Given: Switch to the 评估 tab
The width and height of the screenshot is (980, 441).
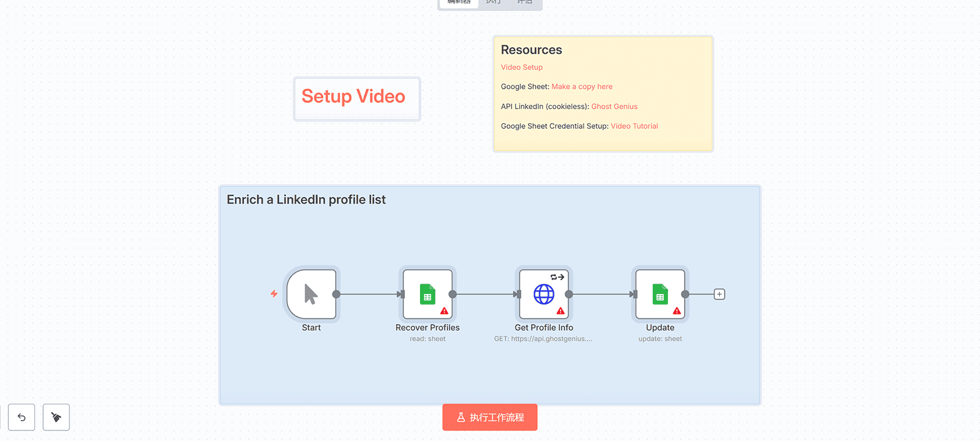Looking at the screenshot, I should (x=524, y=2).
